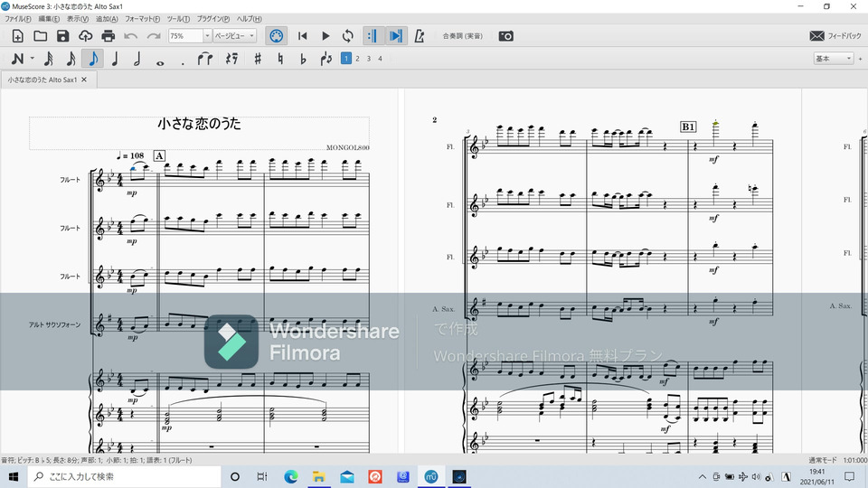Select the composer text MONGOL800
The width and height of the screenshot is (868, 488).
coord(347,147)
